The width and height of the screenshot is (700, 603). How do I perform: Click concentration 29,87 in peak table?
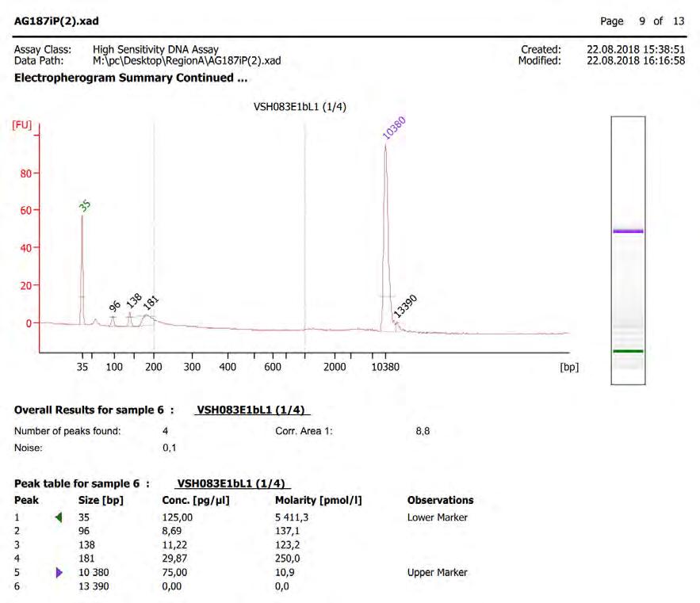(174, 559)
